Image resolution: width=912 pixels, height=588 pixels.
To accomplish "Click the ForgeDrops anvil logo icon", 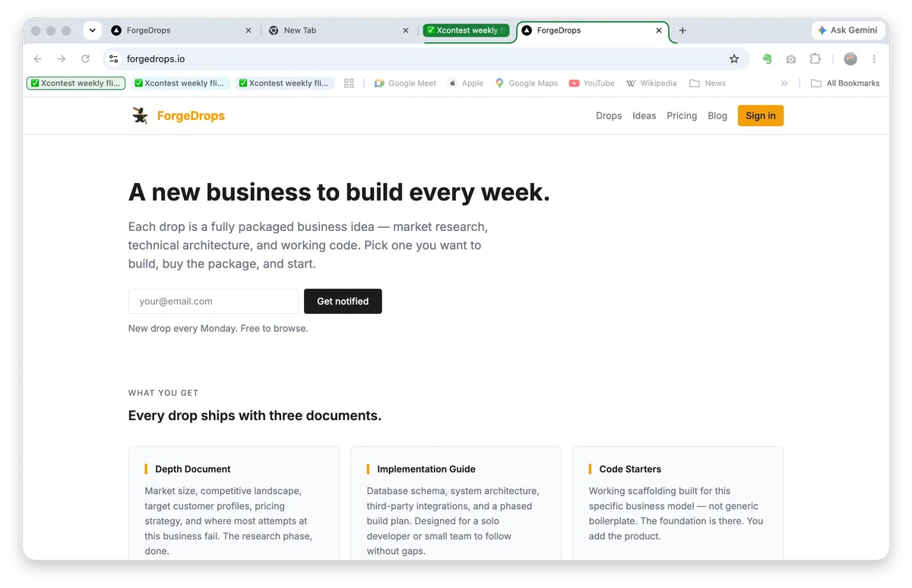I will (x=140, y=115).
